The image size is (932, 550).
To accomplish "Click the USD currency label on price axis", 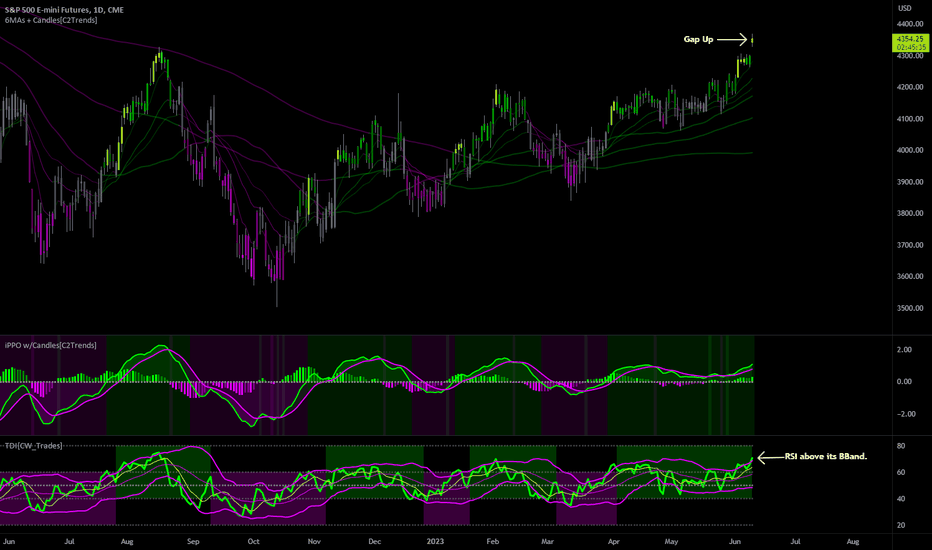I will click(905, 8).
